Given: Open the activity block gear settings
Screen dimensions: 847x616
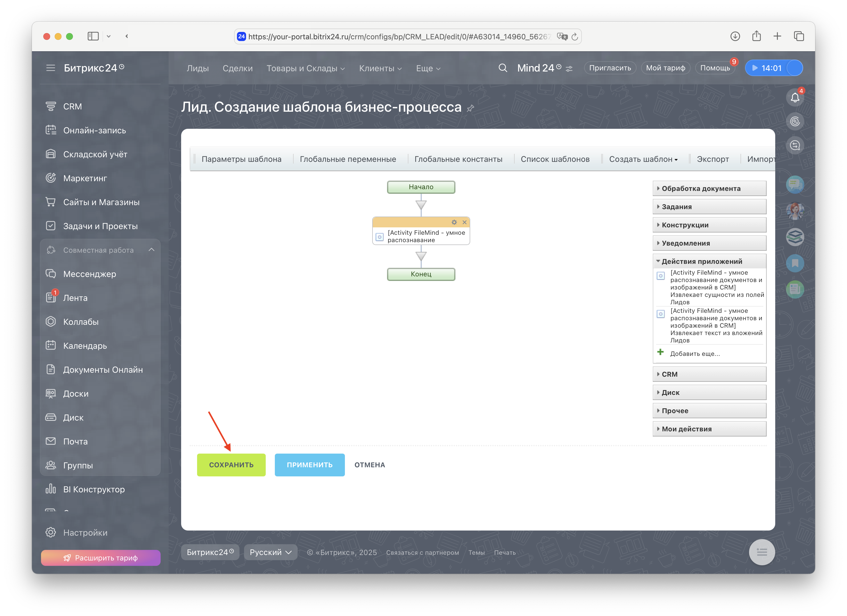Looking at the screenshot, I should [454, 222].
